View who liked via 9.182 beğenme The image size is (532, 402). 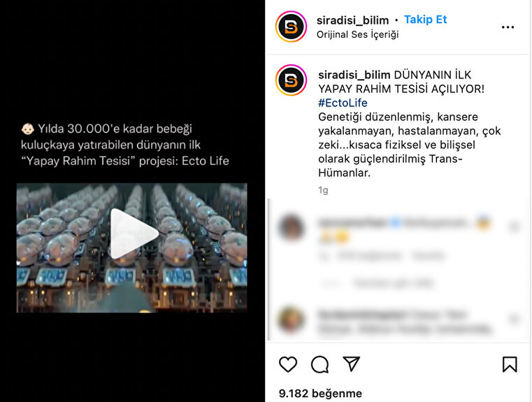[320, 393]
